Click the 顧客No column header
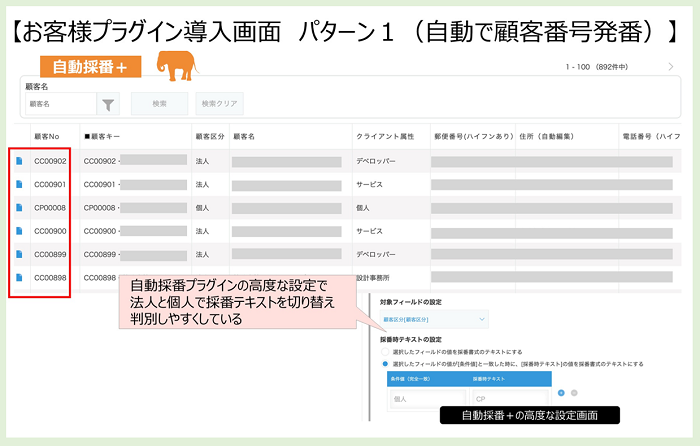 pos(48,135)
